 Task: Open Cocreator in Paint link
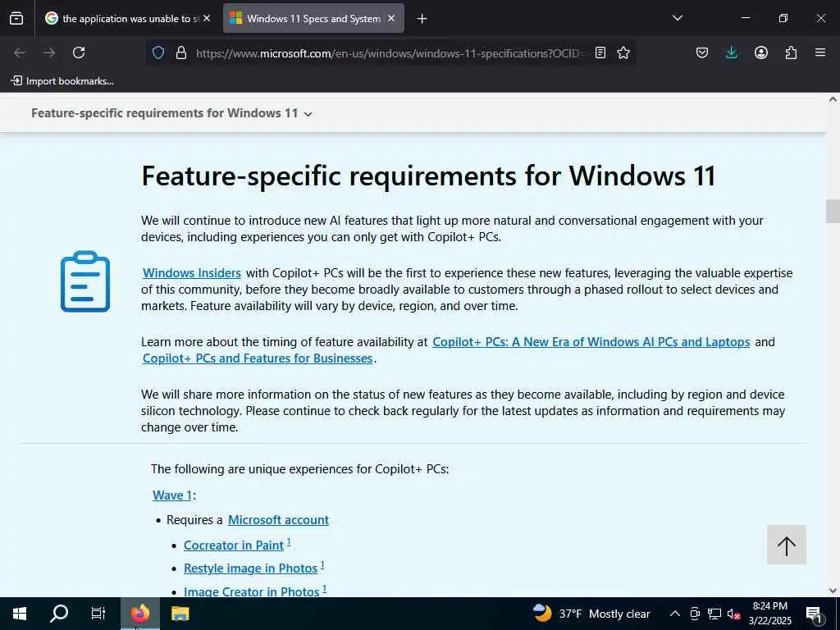click(234, 546)
